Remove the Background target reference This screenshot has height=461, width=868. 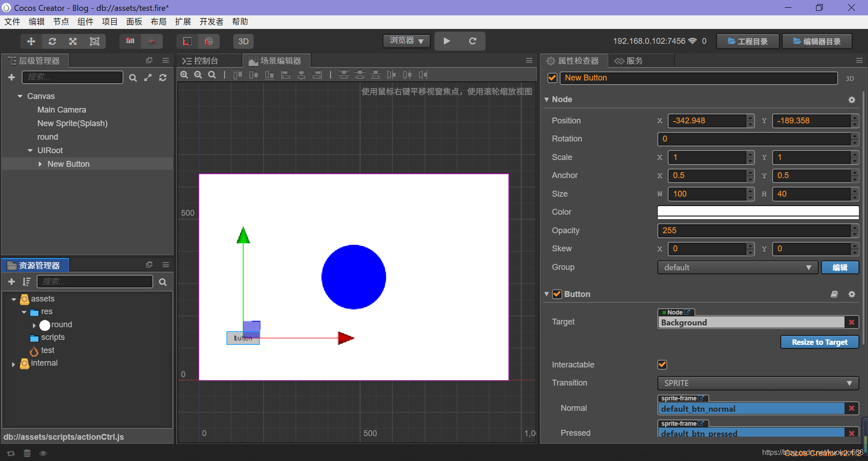[852, 322]
